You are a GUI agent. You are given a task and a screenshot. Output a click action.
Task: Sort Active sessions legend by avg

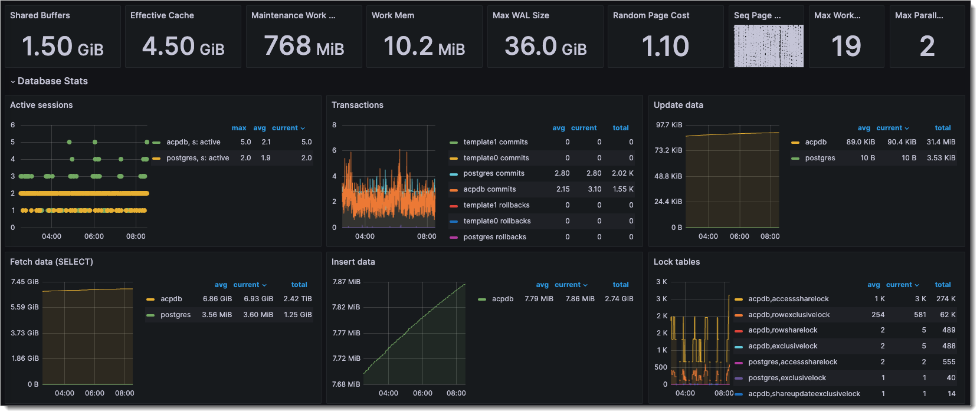pos(260,128)
